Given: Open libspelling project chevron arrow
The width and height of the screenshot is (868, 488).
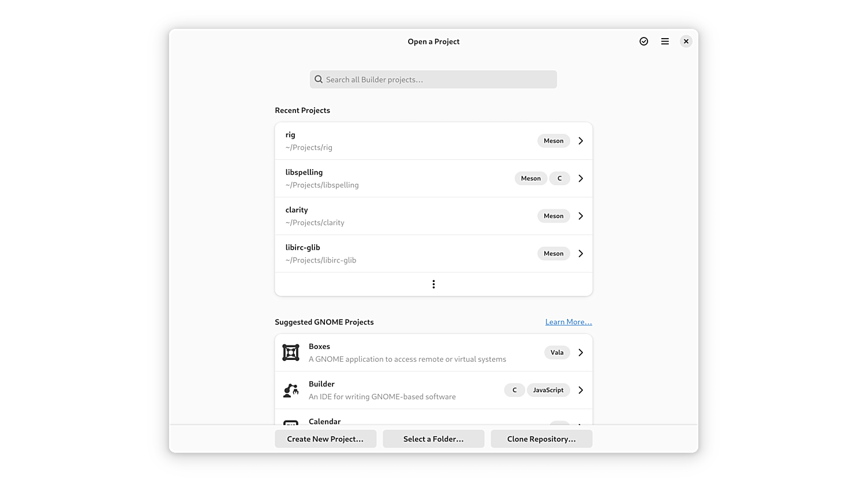Looking at the screenshot, I should click(x=581, y=178).
